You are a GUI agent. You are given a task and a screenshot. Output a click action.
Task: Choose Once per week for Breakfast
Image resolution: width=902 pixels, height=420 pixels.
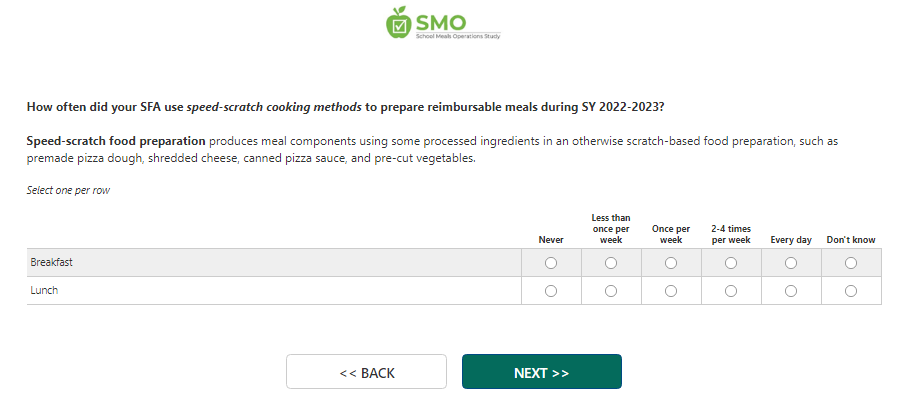[671, 263]
